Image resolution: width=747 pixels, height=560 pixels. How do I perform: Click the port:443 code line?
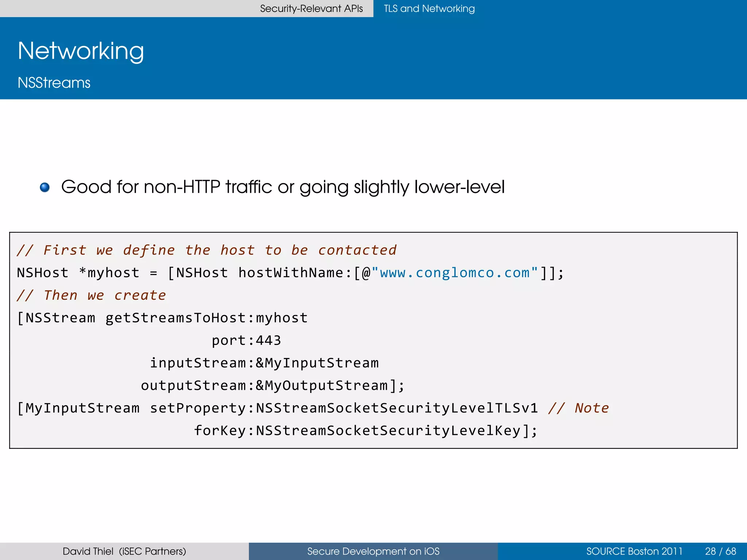point(246,341)
